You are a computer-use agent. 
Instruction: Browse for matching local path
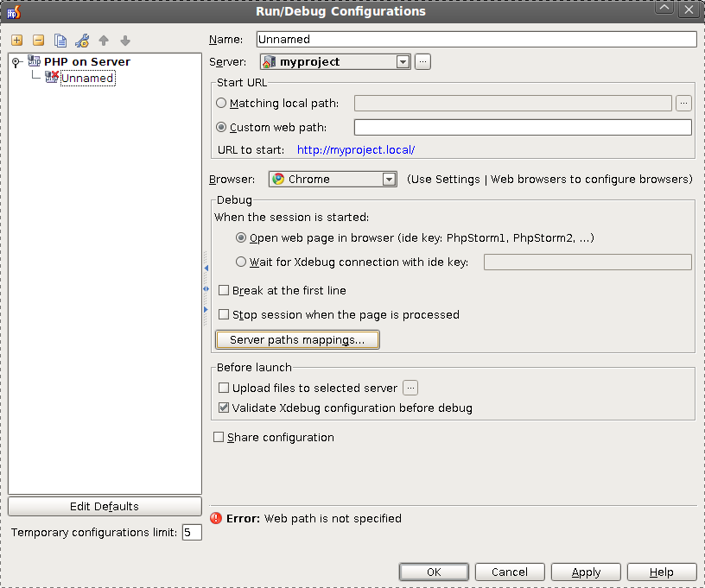(683, 104)
